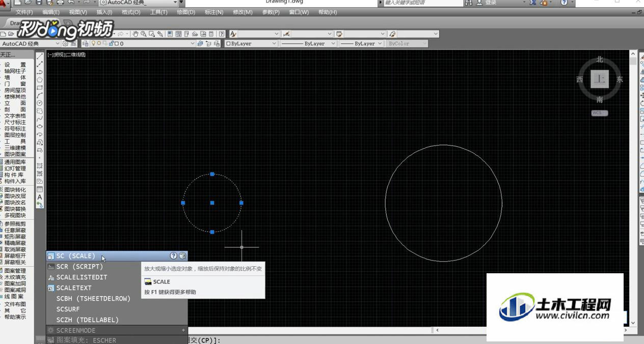
Task: Click the workspace settings gear icon
Action: 65,44
